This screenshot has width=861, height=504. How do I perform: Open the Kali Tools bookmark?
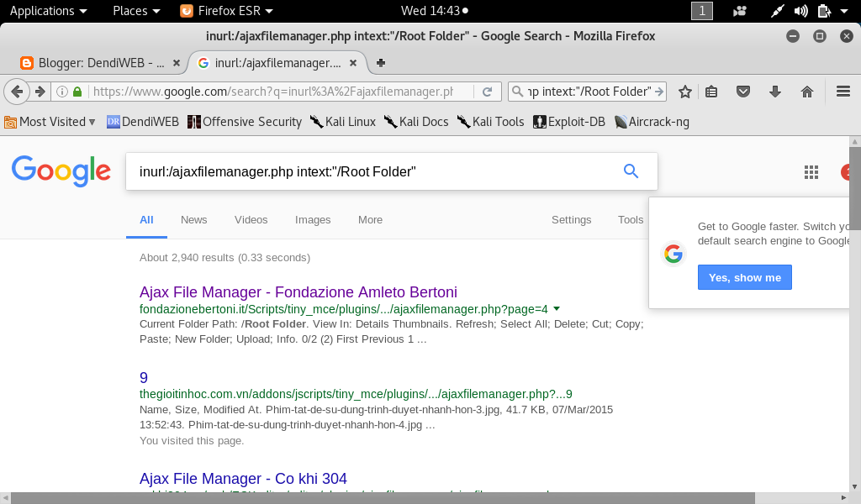[x=491, y=122]
